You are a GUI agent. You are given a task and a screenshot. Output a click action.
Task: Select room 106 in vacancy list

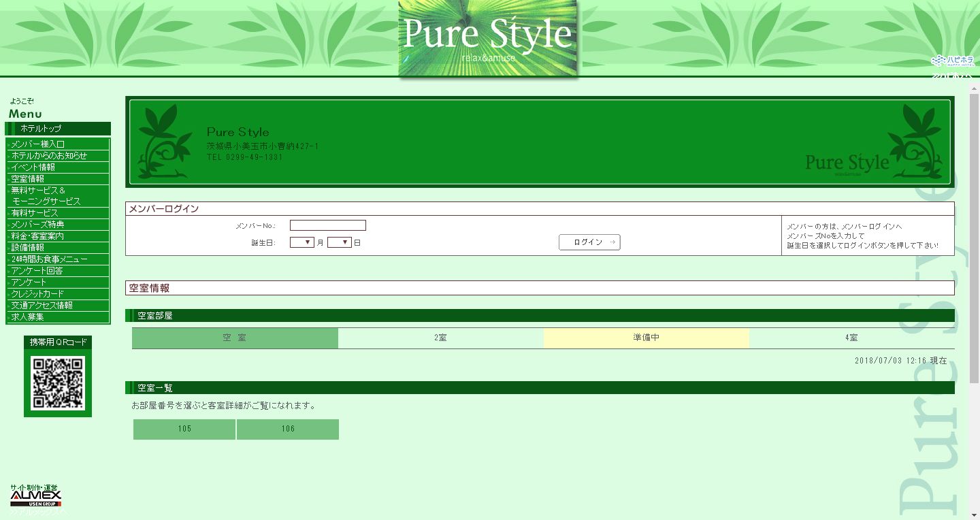coord(288,429)
